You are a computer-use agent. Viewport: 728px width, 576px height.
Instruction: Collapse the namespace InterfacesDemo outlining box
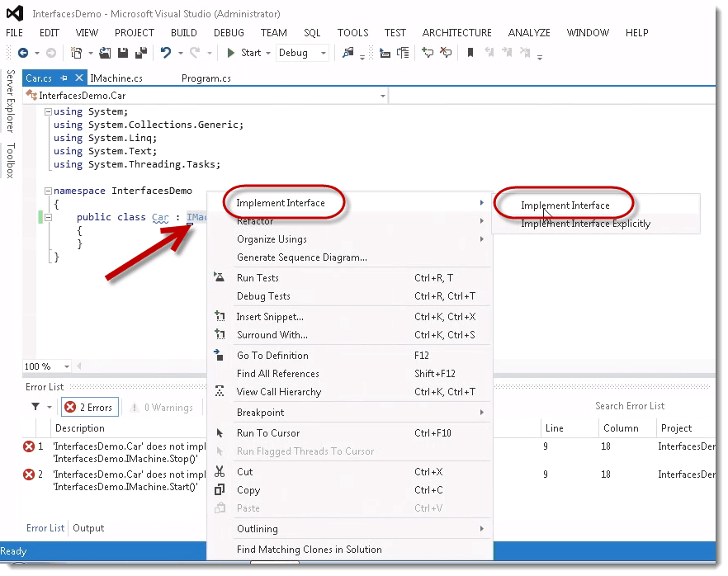pos(48,191)
